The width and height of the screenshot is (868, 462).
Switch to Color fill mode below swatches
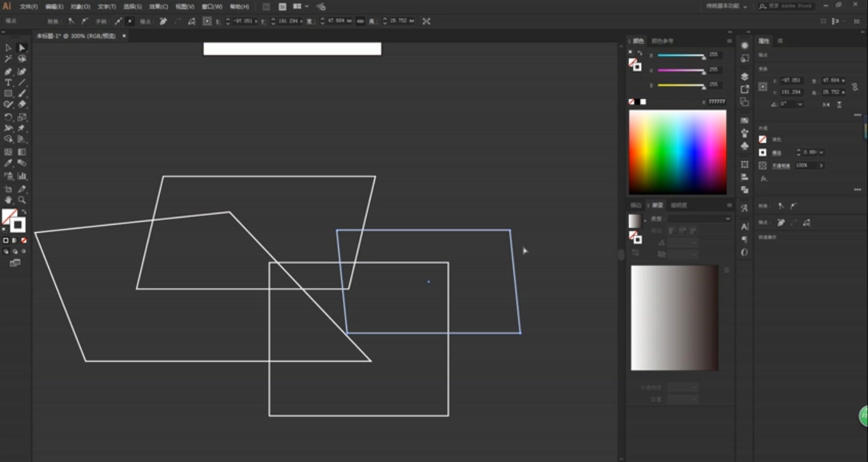(6, 240)
